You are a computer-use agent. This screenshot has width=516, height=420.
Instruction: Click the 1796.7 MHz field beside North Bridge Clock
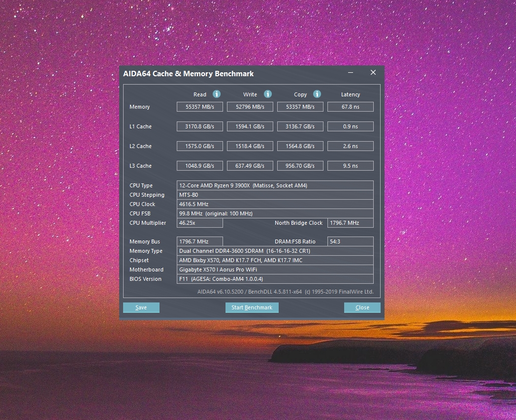coord(351,223)
